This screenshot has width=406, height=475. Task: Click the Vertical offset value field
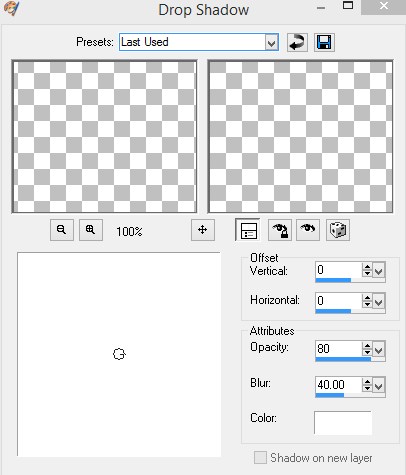(x=338, y=270)
